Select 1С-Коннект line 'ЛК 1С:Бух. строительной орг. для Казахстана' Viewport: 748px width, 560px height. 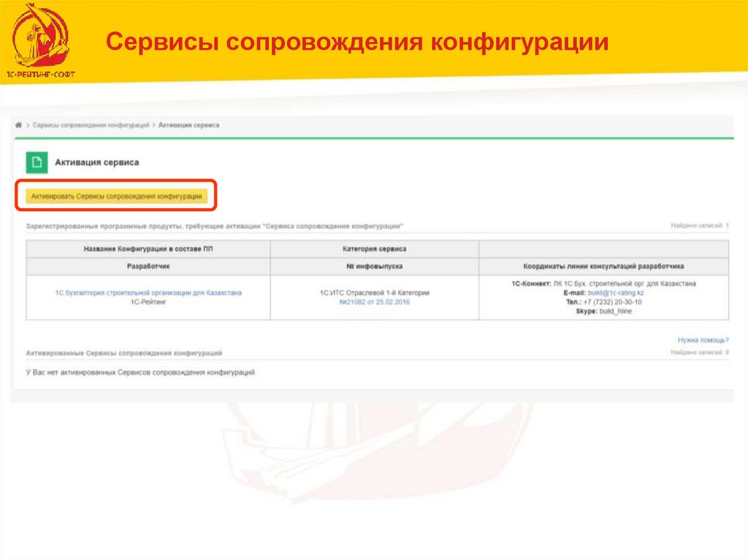(625, 283)
